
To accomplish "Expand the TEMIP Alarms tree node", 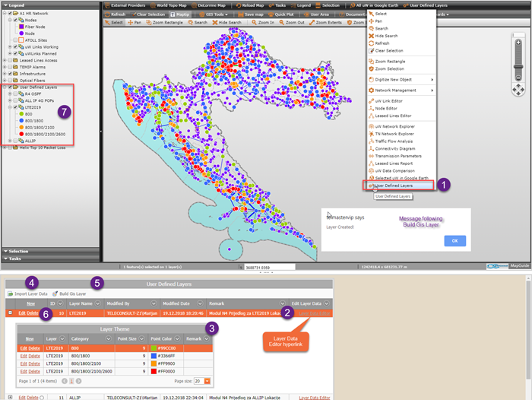I will (5, 67).
